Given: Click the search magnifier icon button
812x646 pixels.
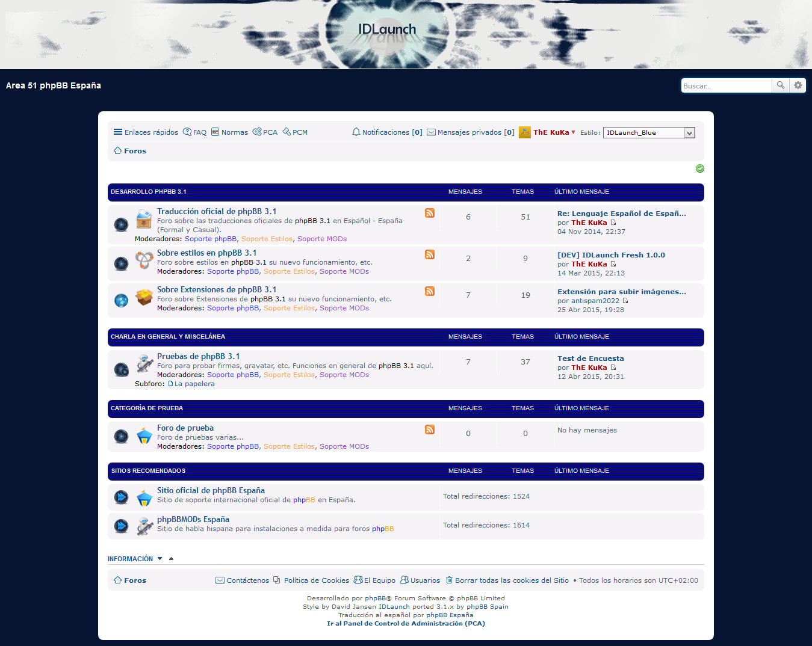Looking at the screenshot, I should point(780,85).
